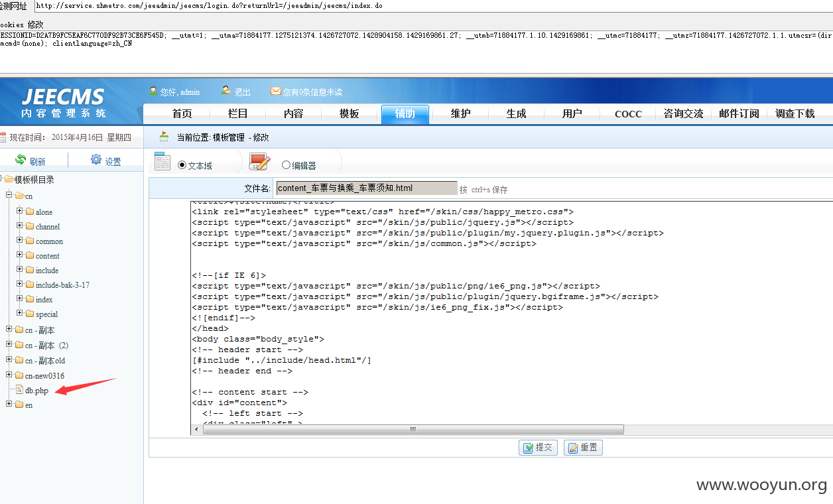
Task: Expand the alone folder node
Action: pyautogui.click(x=20, y=212)
